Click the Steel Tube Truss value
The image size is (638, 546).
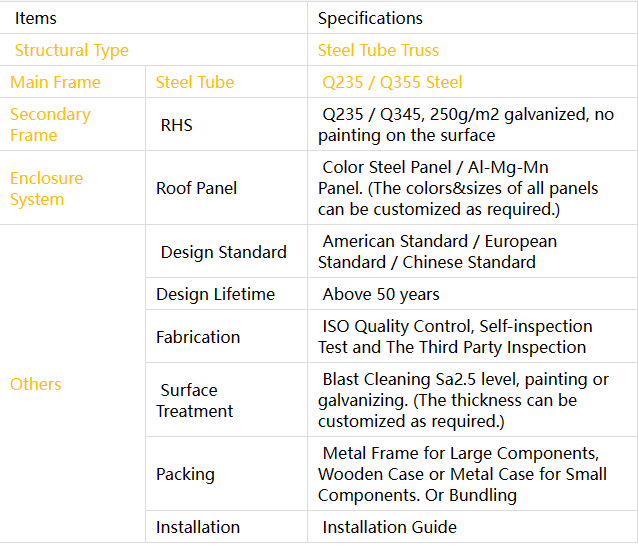click(x=378, y=50)
